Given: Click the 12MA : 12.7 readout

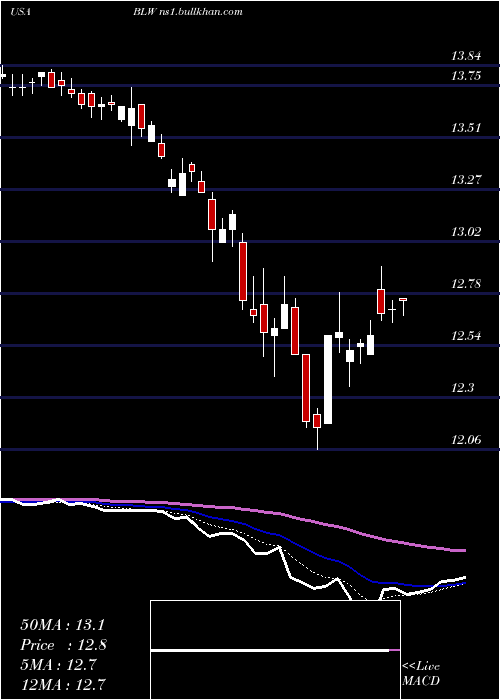Looking at the screenshot, I should [x=62, y=684].
